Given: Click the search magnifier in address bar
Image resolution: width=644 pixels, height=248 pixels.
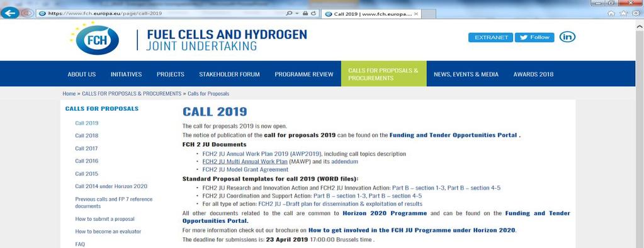Looking at the screenshot, I should point(289,13).
